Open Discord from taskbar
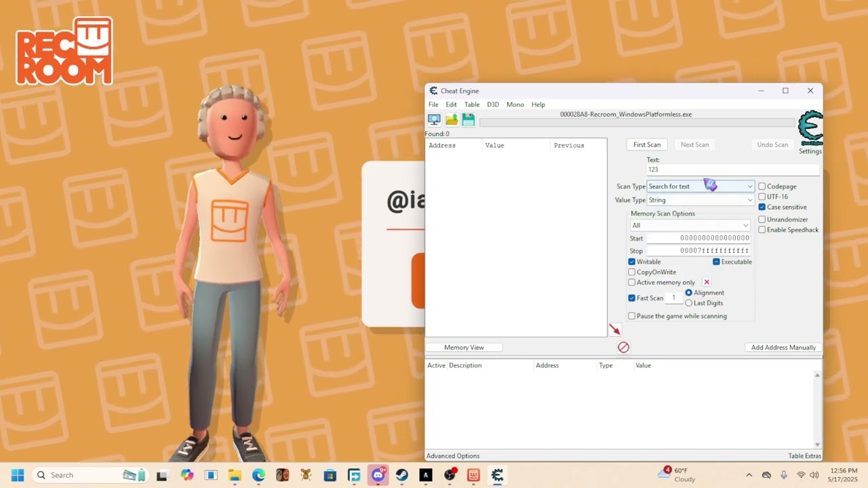This screenshot has width=868, height=488. pos(378,475)
